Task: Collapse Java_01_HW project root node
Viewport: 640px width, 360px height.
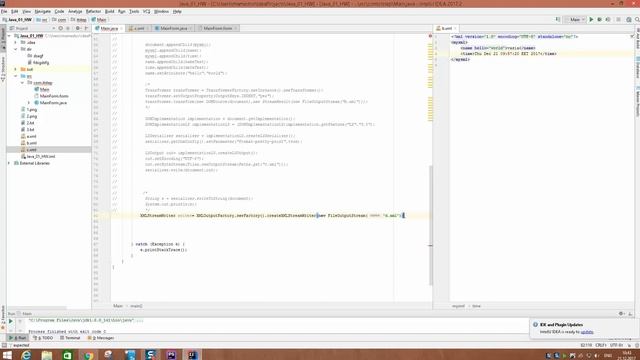Action: point(9,36)
